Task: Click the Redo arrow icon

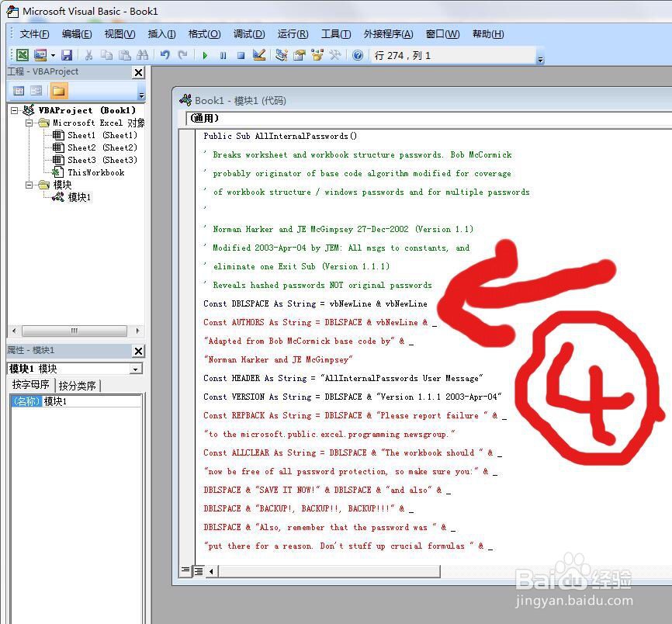Action: click(183, 55)
